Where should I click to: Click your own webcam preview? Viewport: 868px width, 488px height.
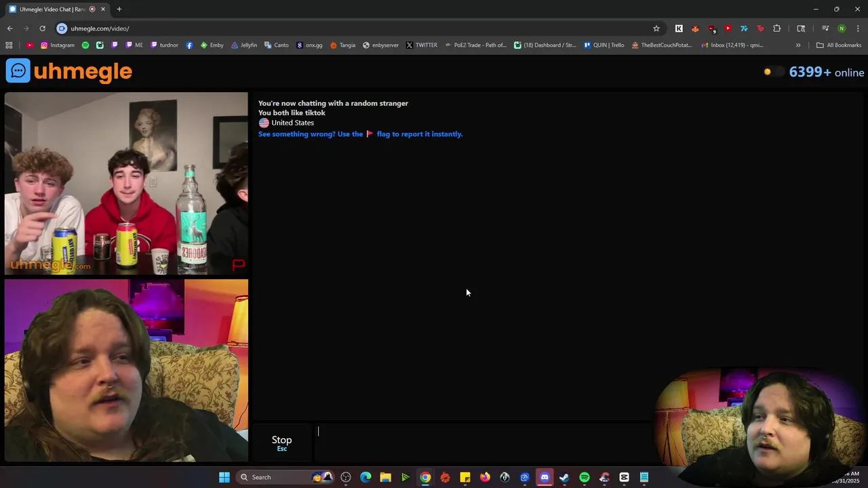point(126,371)
